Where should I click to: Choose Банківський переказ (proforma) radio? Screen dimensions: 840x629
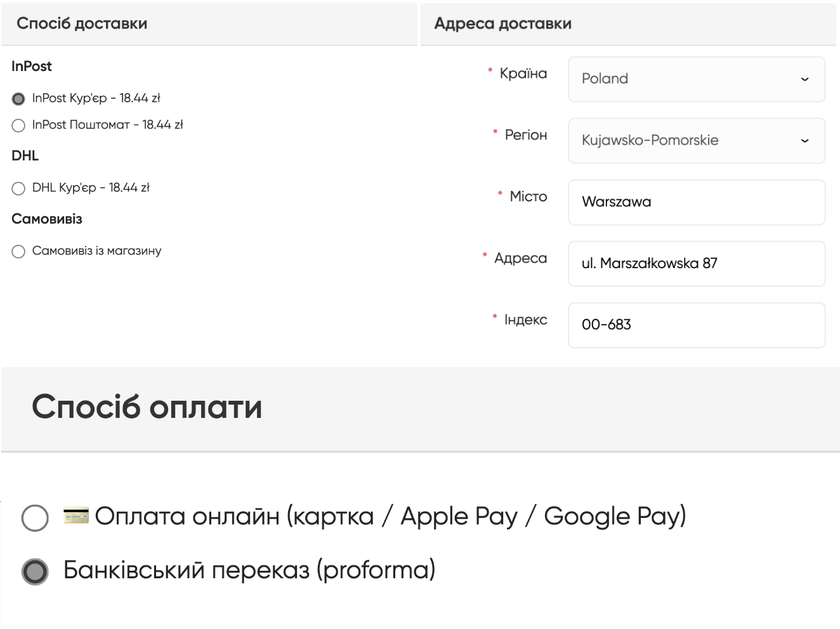(35, 571)
